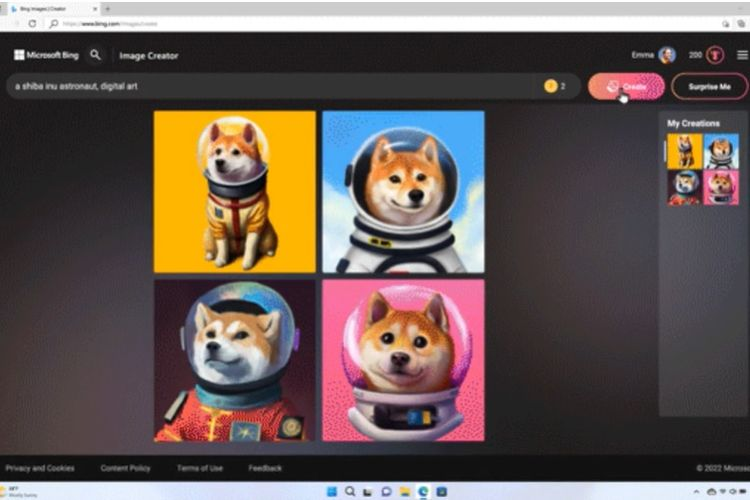This screenshot has width=750, height=500.
Task: Select the red spacesuit shiba image
Action: click(234, 360)
